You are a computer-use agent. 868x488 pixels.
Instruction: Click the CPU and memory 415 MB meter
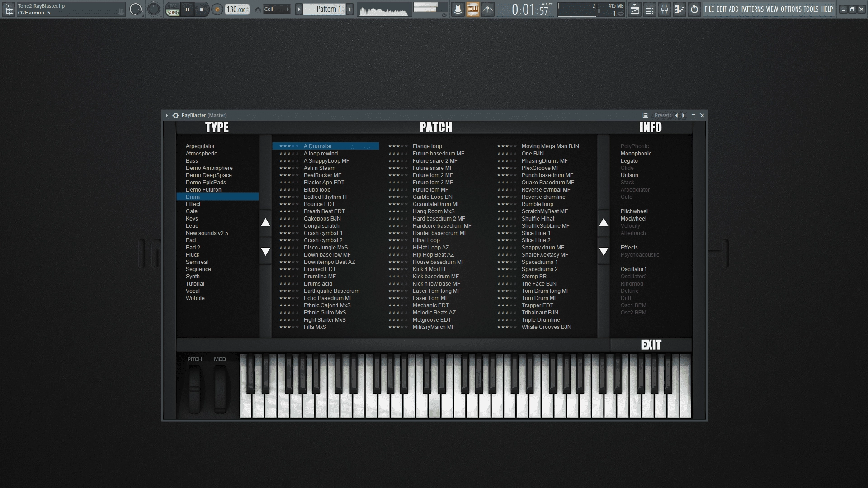coord(591,9)
